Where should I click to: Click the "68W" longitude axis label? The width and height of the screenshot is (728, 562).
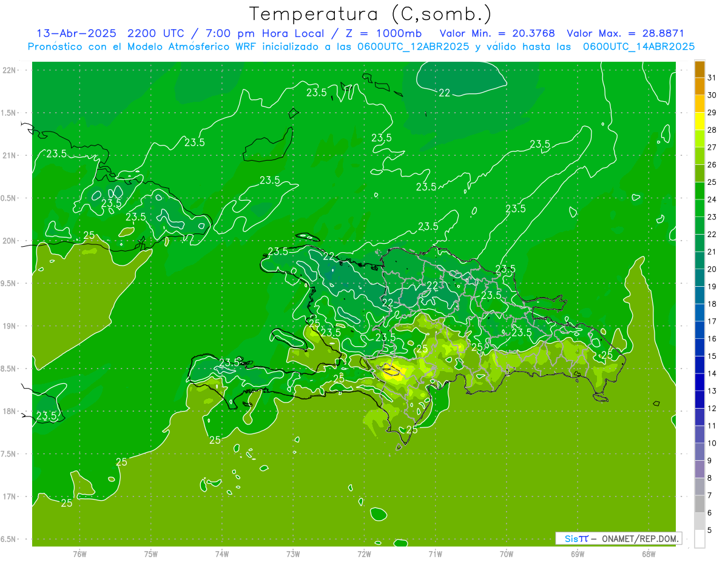tap(649, 554)
